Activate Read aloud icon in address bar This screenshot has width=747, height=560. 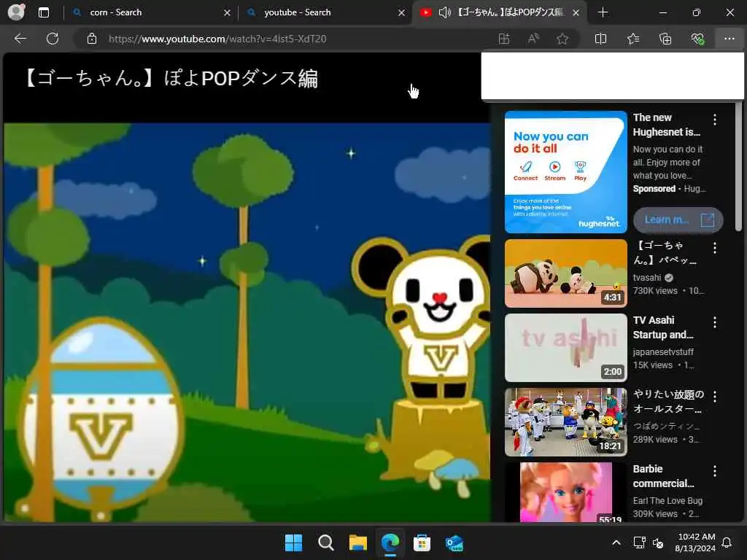coord(533,39)
